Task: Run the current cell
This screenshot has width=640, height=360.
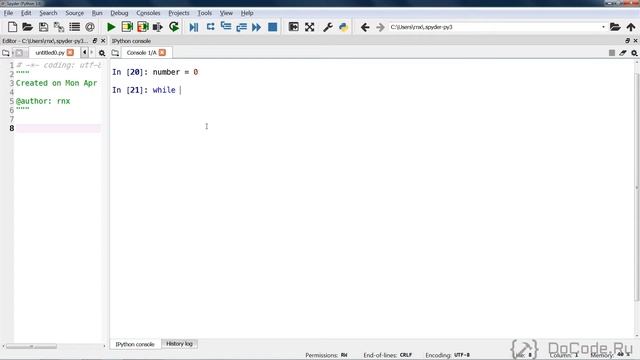Action: 127,27
